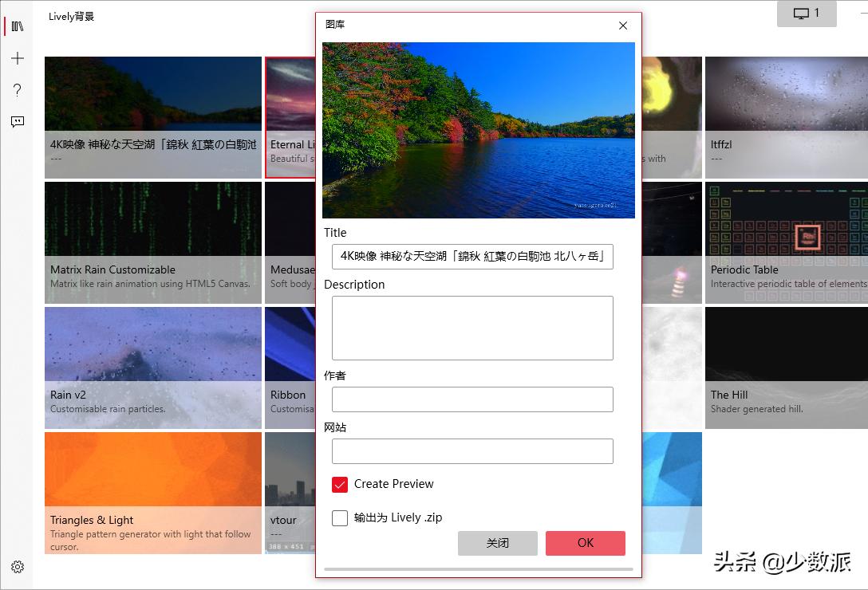Send feedback using the comment bubble icon

(17, 121)
